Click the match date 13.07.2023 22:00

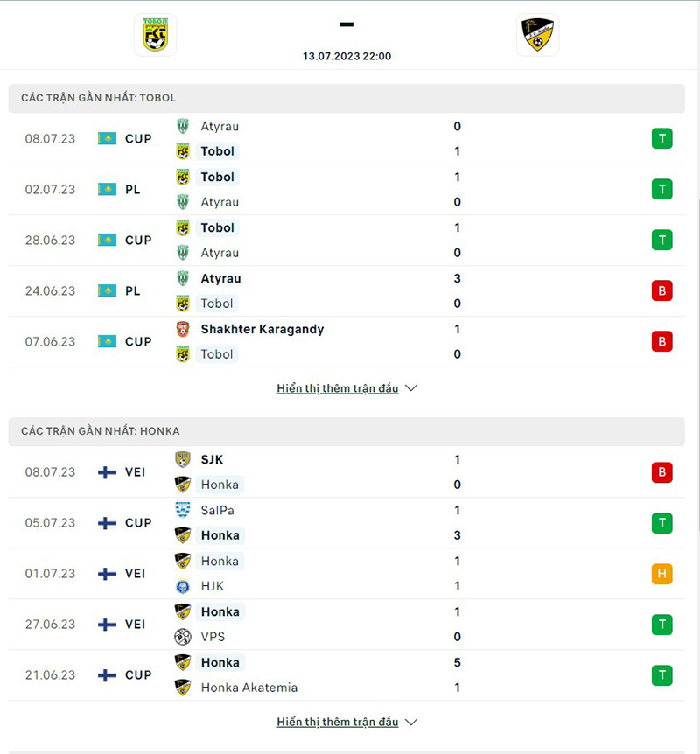347,55
